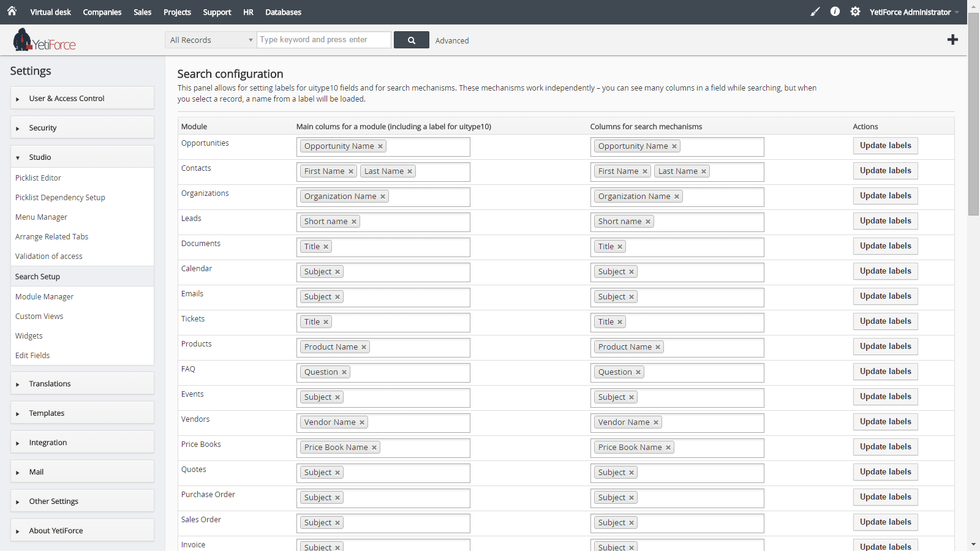Click the home icon in top bar
The image size is (980, 551).
pos(12,11)
